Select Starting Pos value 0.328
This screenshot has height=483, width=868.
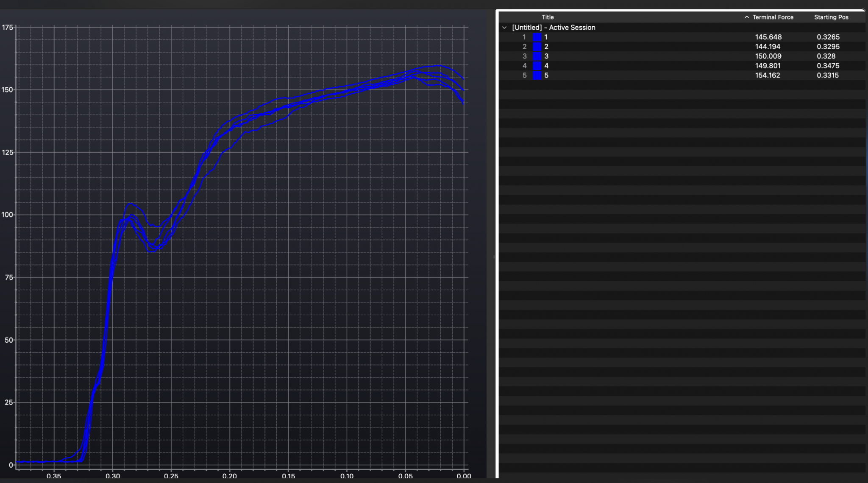tap(826, 56)
